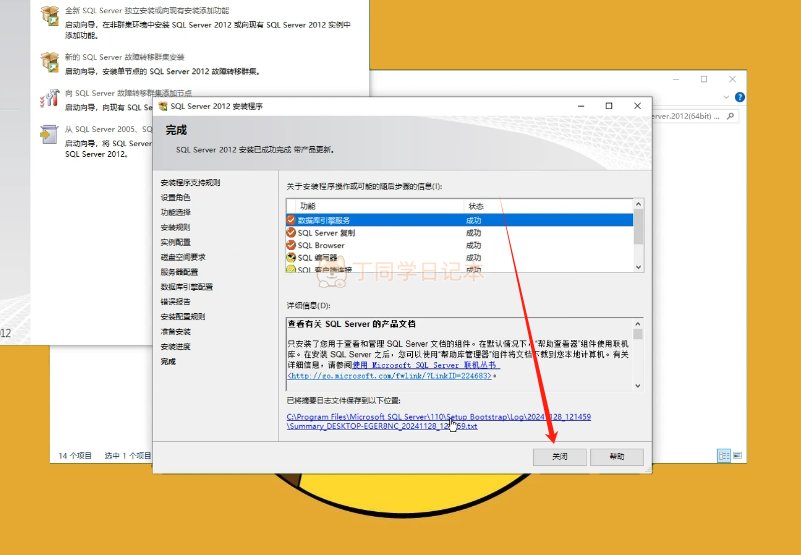Click the SQL Server 2012 安装程序 title bar icon
Viewport: 801px width, 555px height.
[163, 106]
